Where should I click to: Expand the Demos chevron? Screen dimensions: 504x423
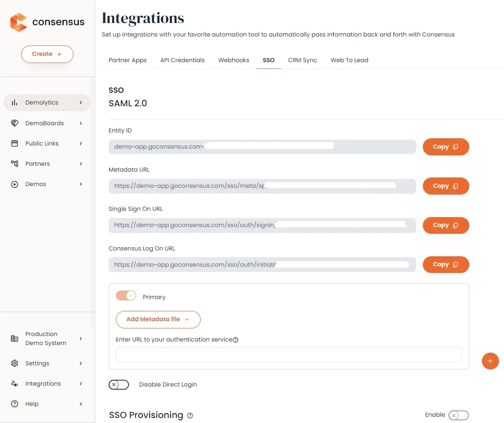81,184
